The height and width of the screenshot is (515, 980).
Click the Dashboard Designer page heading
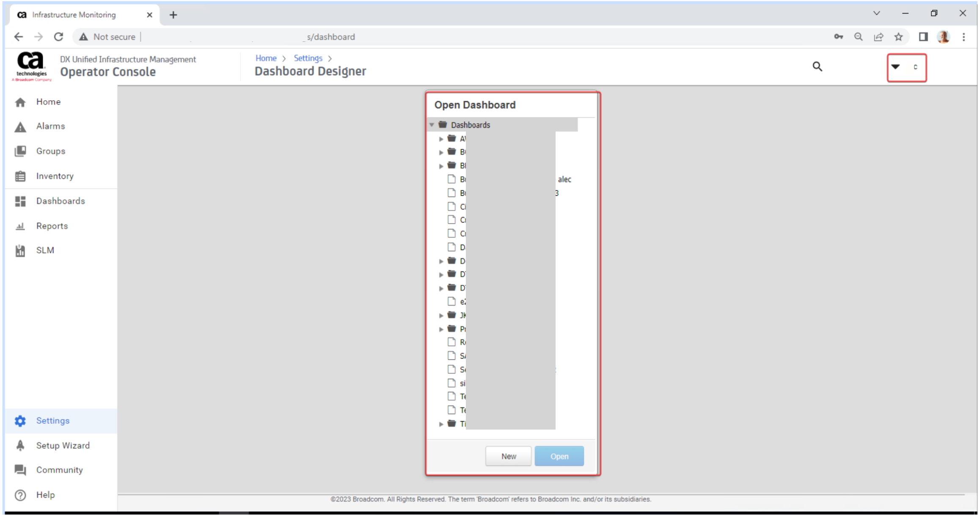click(310, 71)
